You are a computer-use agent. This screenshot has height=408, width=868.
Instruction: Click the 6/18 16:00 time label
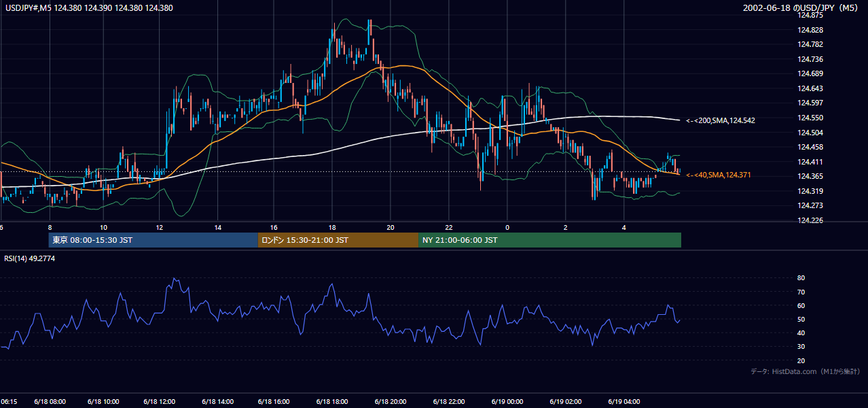(274, 402)
